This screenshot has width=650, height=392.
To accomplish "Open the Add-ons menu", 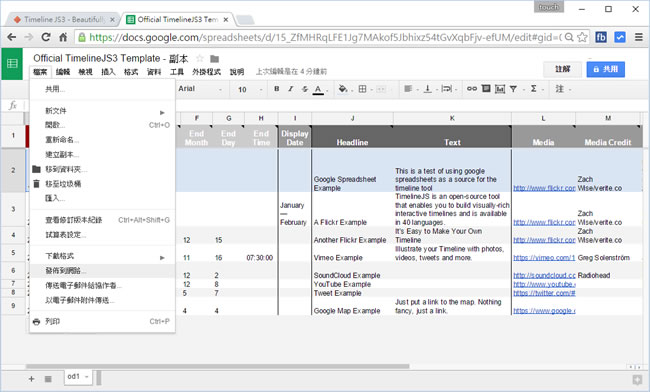I will click(x=206, y=72).
